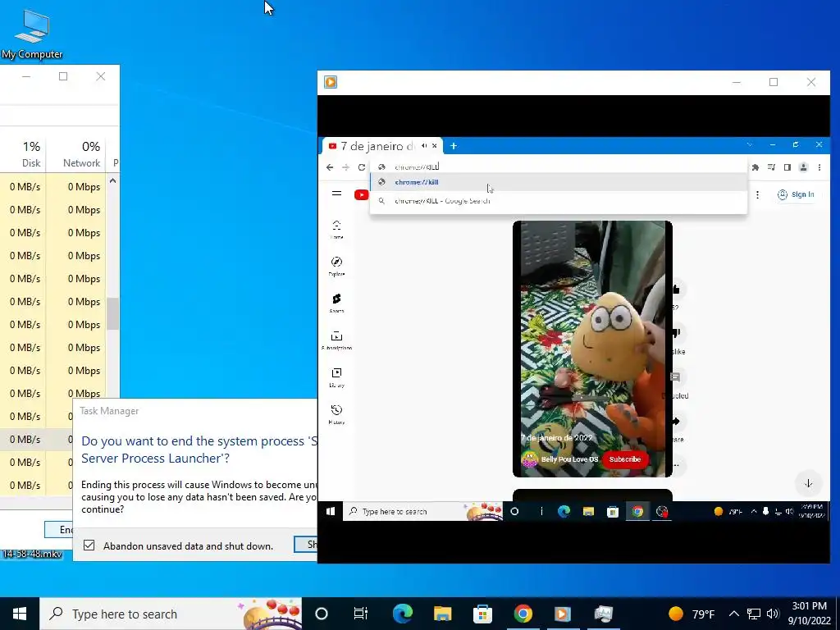Switch to Task Manager on main taskbar
Image resolution: width=840 pixels, height=630 pixels.
pyautogui.click(x=603, y=614)
